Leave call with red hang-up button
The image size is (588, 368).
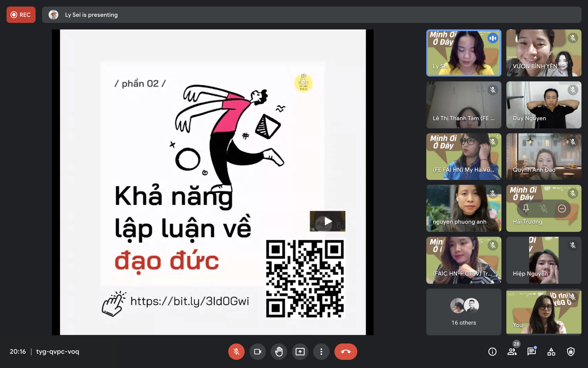(346, 351)
